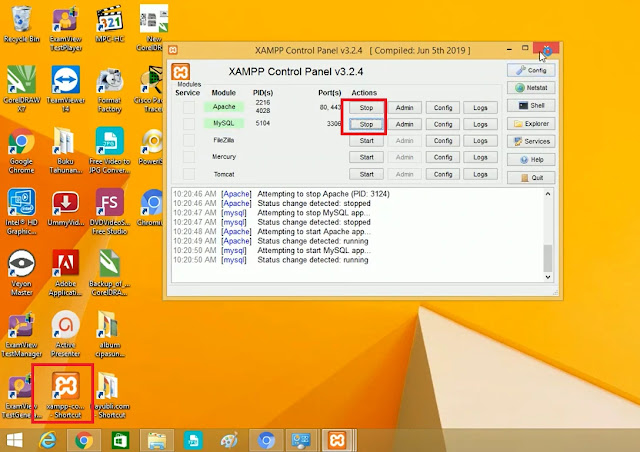Viewport: 640px width, 452px height.
Task: Quit the XAMPP Control Panel
Action: pos(531,178)
